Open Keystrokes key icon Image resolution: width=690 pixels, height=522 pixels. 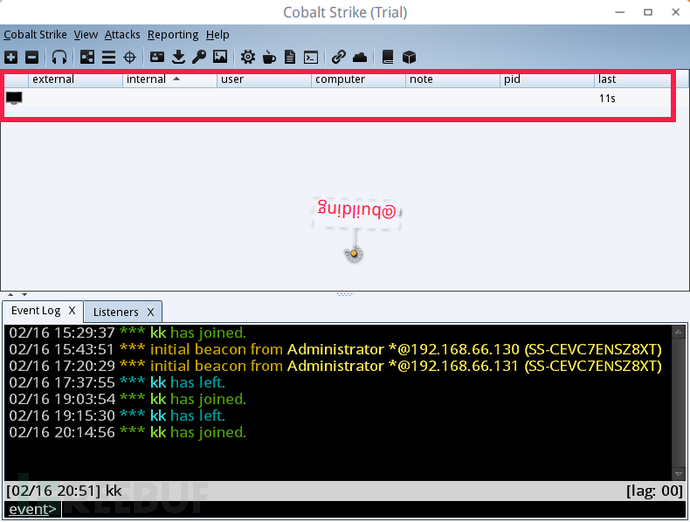(x=199, y=57)
